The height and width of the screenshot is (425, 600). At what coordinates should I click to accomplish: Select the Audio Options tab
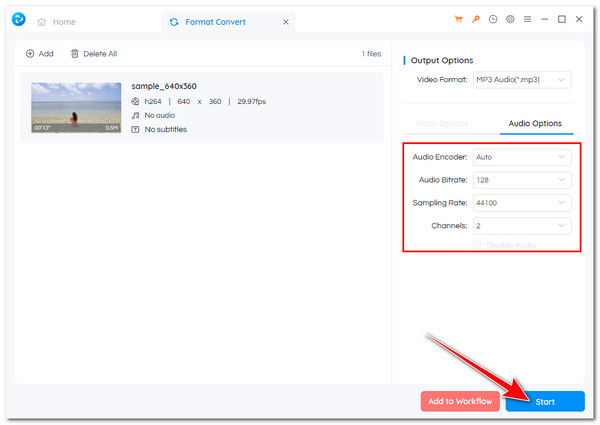[x=535, y=123]
